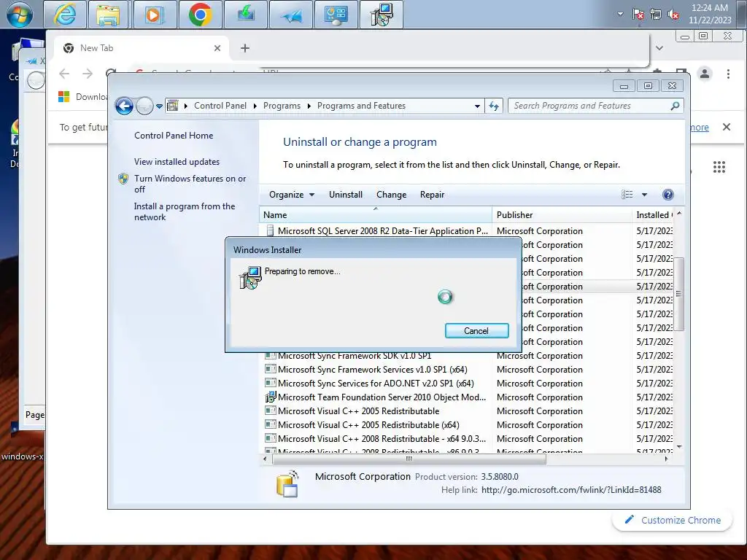This screenshot has height=560, width=747.
Task: Click scroll right arrow in program list
Action: [666, 459]
